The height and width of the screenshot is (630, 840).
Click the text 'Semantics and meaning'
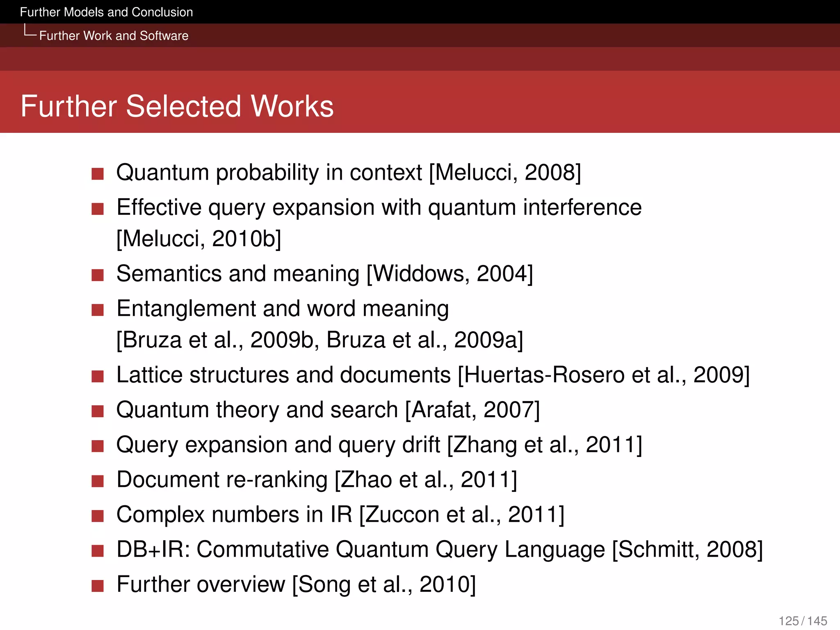238,274
